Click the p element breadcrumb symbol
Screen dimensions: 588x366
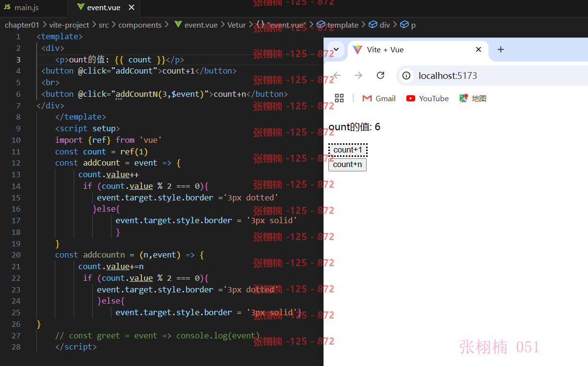pyautogui.click(x=408, y=25)
